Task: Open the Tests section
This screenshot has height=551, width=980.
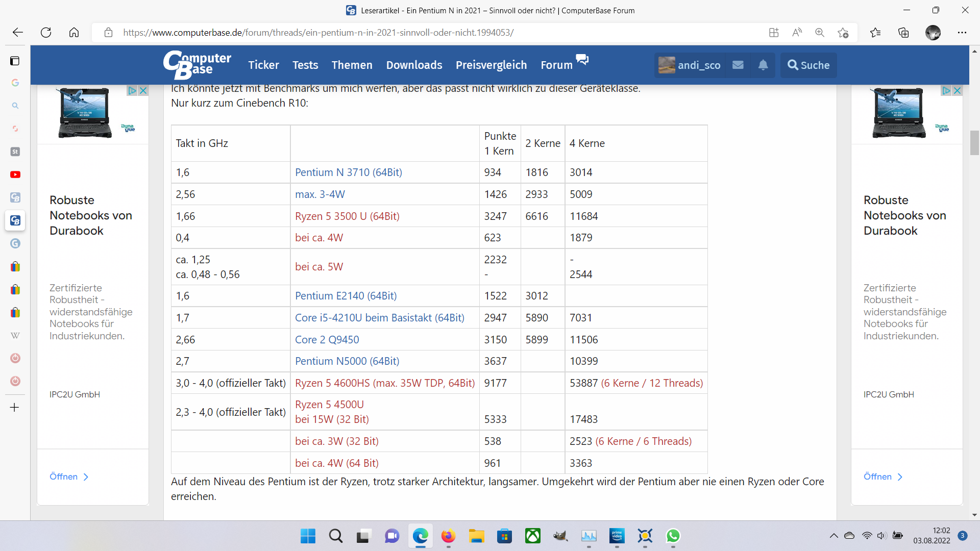Action: [305, 65]
